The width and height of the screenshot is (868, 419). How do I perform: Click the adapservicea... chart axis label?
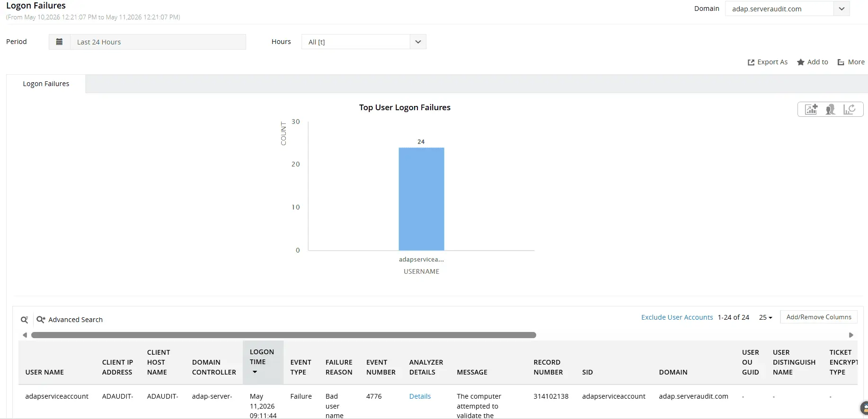(421, 259)
